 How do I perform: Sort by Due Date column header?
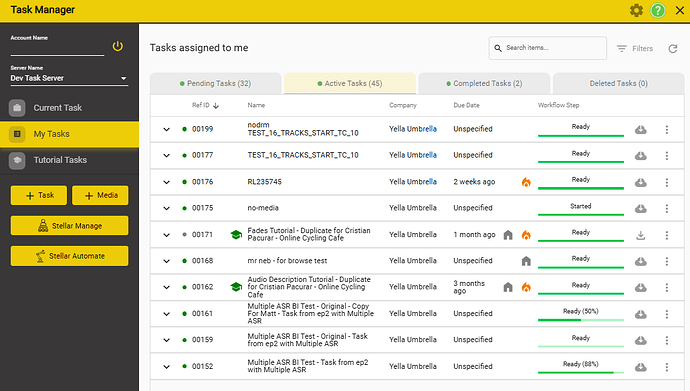466,105
